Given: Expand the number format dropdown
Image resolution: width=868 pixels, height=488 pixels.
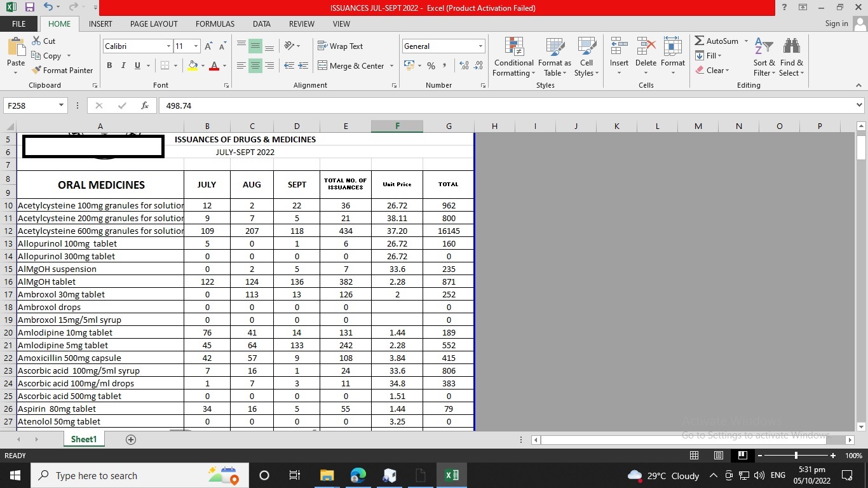Looking at the screenshot, I should pos(480,46).
